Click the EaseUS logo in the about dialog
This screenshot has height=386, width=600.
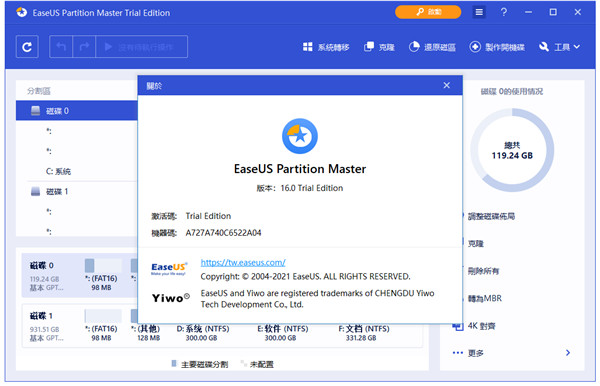pos(169,268)
